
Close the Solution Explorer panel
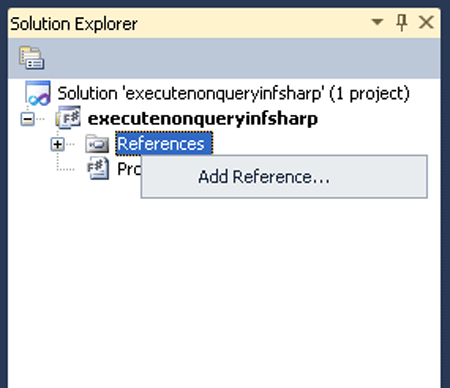426,23
